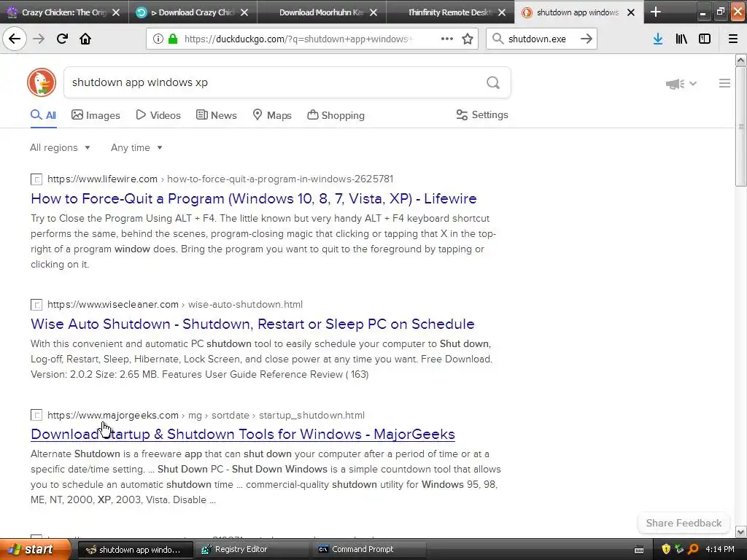Click the shutdown.exe browser search field
Viewport: 747px width, 560px height.
541,39
